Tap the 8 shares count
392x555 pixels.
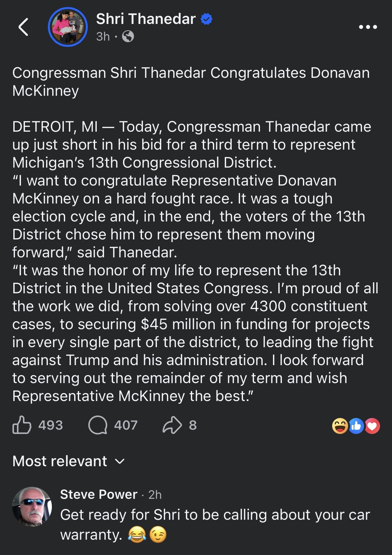(x=193, y=425)
